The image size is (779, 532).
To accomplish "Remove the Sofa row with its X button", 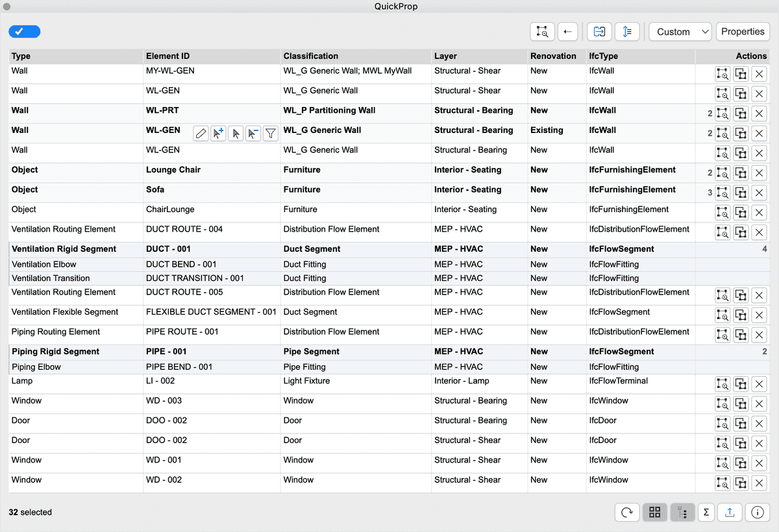I will tap(759, 193).
